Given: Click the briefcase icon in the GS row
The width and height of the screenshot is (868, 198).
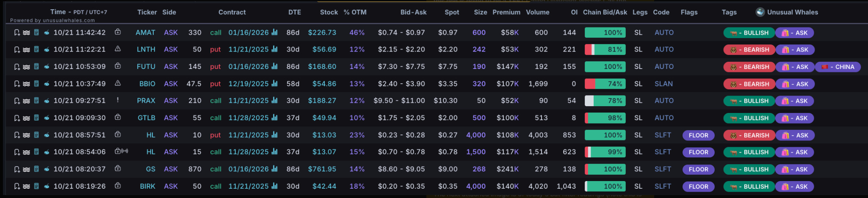Looking at the screenshot, I should (118, 168).
